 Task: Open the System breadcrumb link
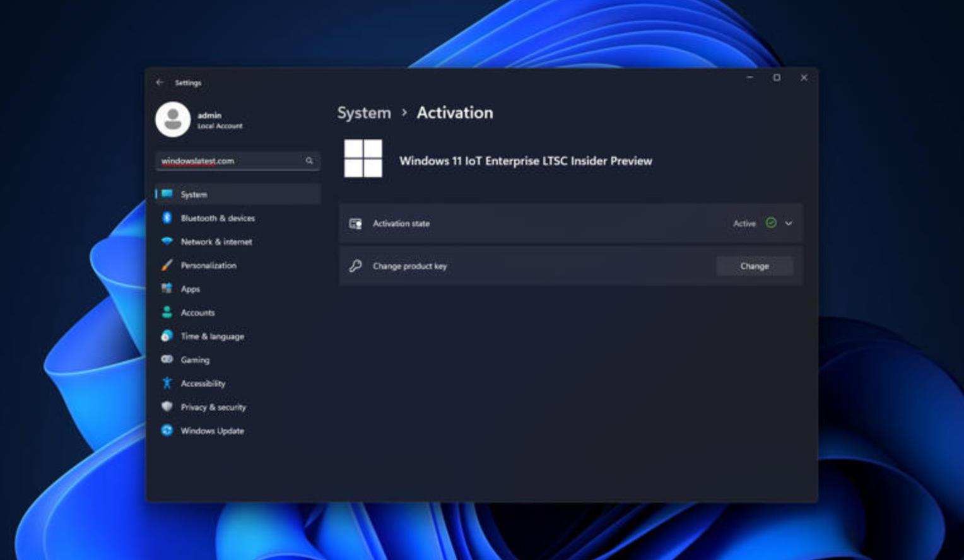coord(364,113)
